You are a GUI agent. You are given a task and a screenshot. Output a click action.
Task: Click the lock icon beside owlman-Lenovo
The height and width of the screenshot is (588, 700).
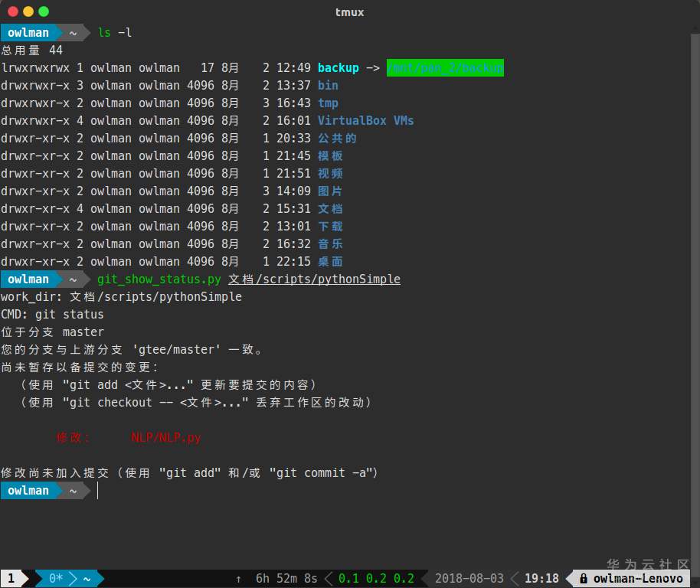(583, 579)
